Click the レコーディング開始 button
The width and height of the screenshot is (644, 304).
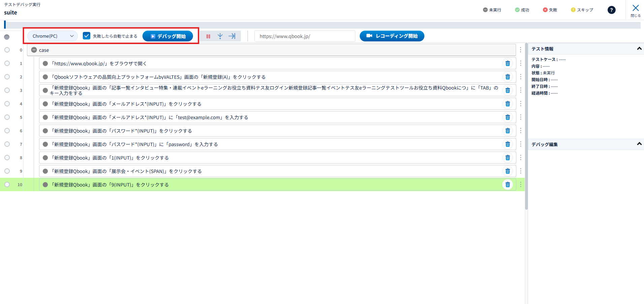pos(392,36)
